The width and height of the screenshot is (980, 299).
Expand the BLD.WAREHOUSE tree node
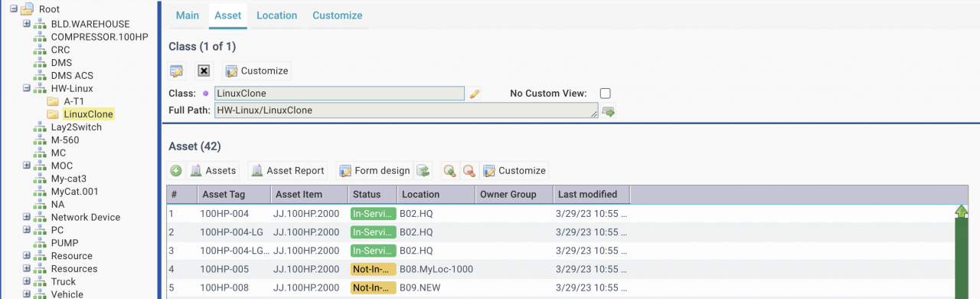coord(27,24)
